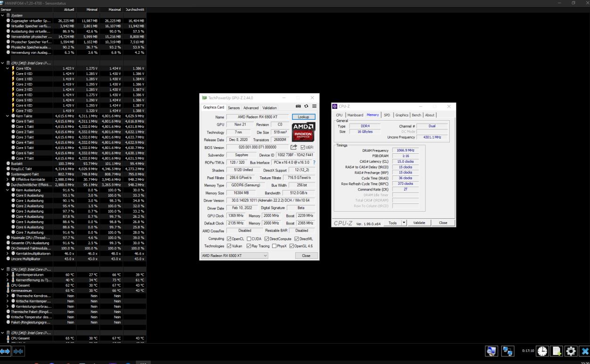590x364 pixels.
Task: Click thermometer icon beside Kernmaximum
Action: 8,290
